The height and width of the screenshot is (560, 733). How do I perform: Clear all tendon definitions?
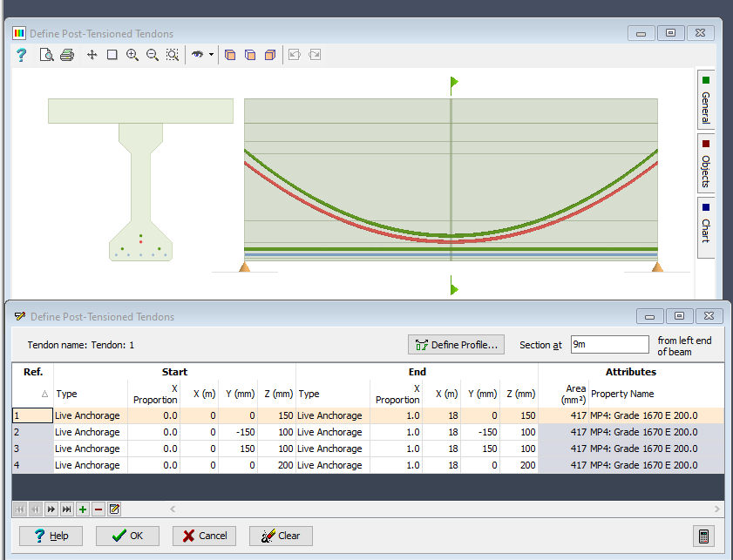click(x=281, y=536)
